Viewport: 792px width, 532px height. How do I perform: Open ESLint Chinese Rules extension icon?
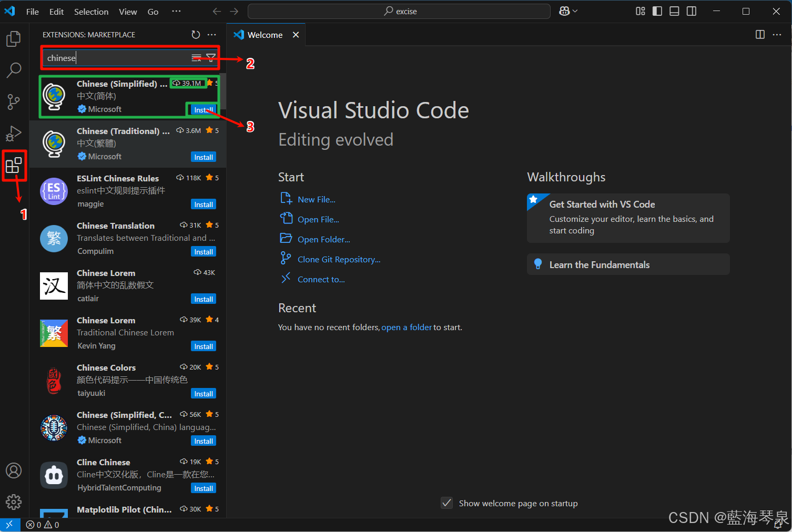point(54,191)
